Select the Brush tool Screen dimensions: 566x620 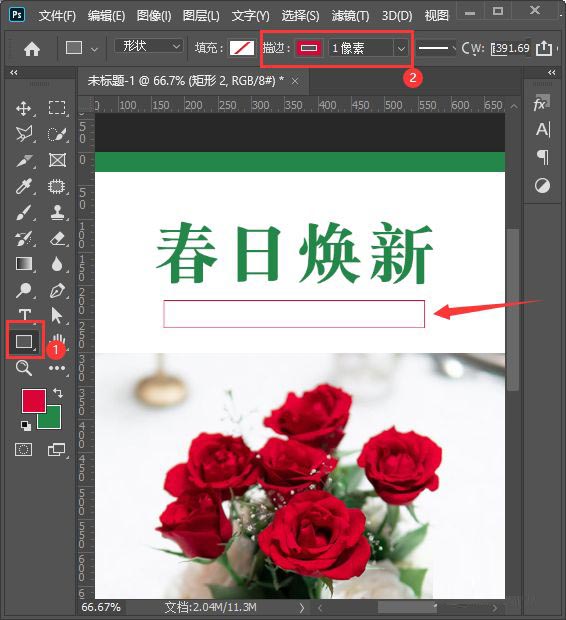point(24,212)
